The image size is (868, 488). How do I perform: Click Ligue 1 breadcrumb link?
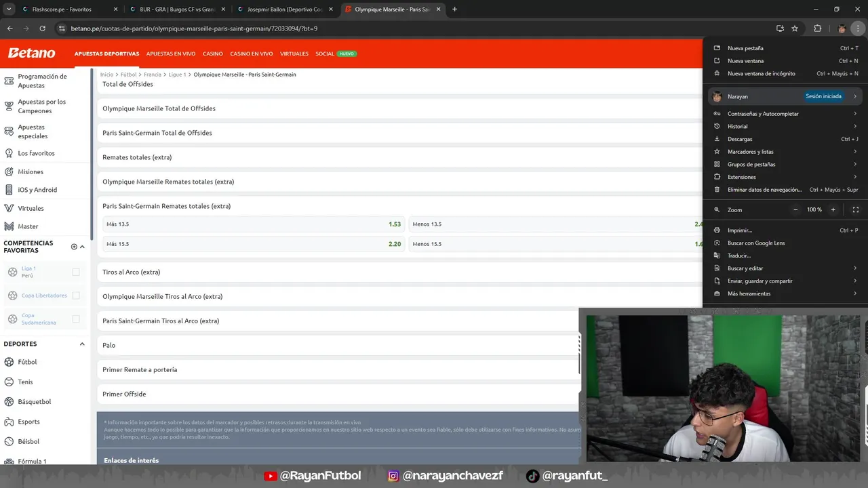pyautogui.click(x=177, y=75)
